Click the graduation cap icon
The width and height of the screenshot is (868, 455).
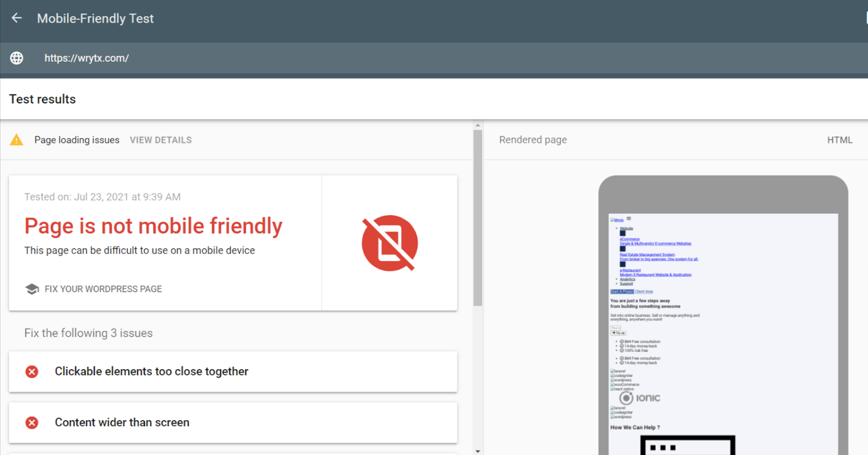[32, 289]
